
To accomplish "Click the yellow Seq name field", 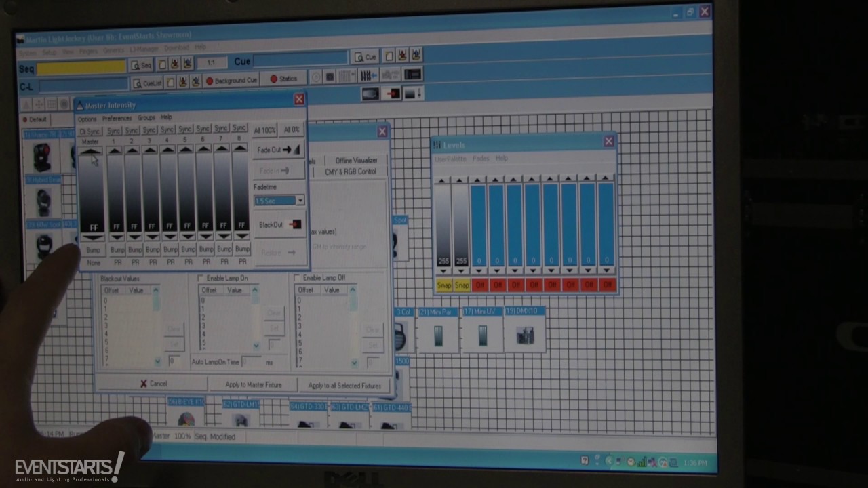I will pyautogui.click(x=81, y=67).
